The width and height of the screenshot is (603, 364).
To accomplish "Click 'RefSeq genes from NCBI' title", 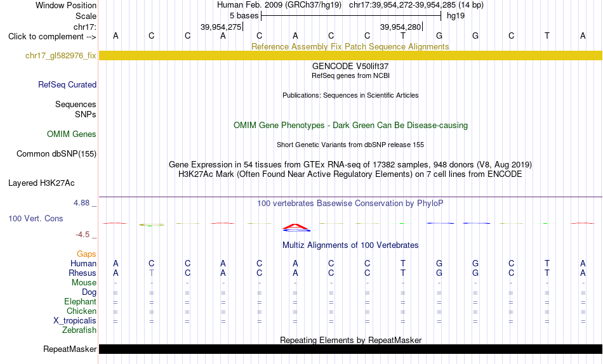I will (x=350, y=75).
